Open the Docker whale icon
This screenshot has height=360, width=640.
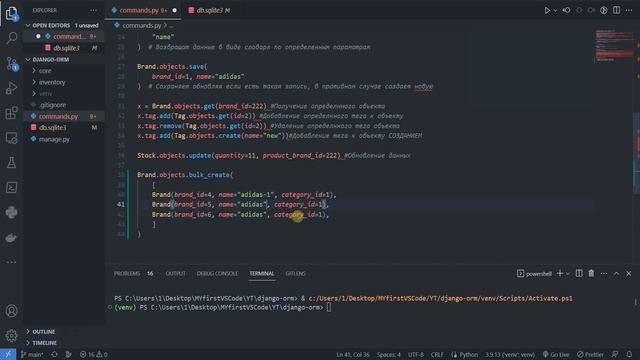(x=11, y=238)
